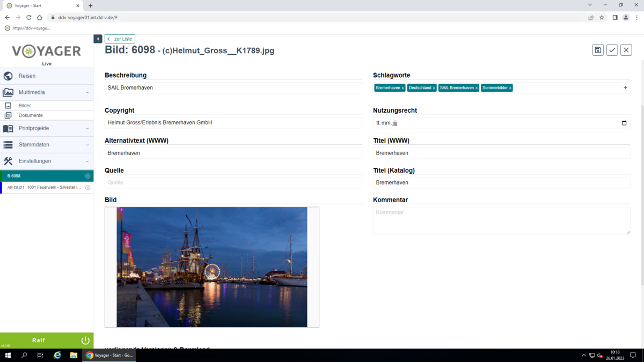644x362 pixels.
Task: Click the Stammdaten list icon
Action: coord(8,145)
